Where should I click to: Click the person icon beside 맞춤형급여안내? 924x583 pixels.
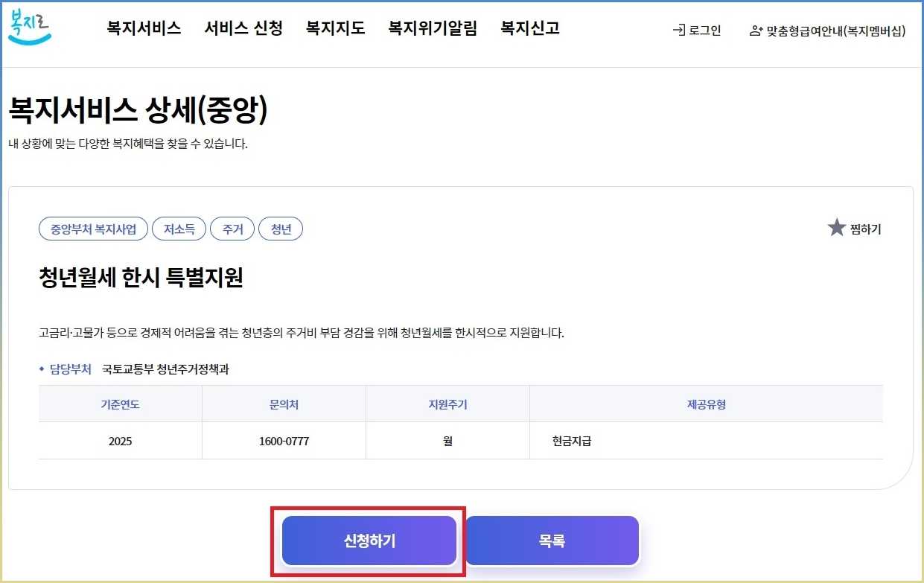click(x=755, y=31)
